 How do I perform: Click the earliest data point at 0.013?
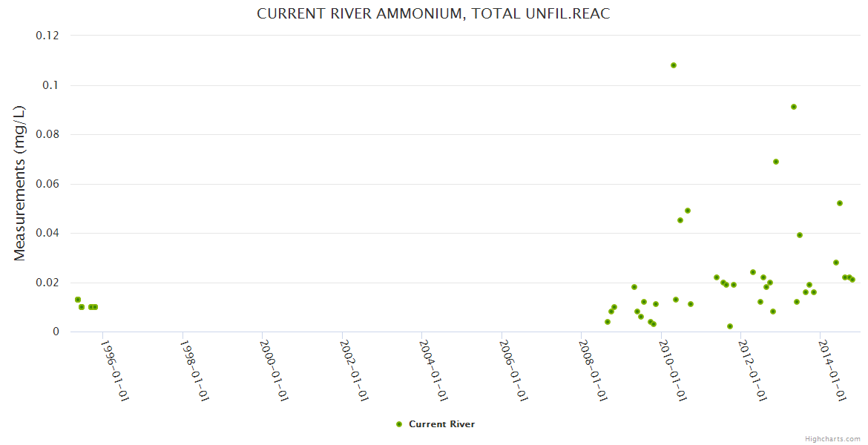click(x=78, y=300)
